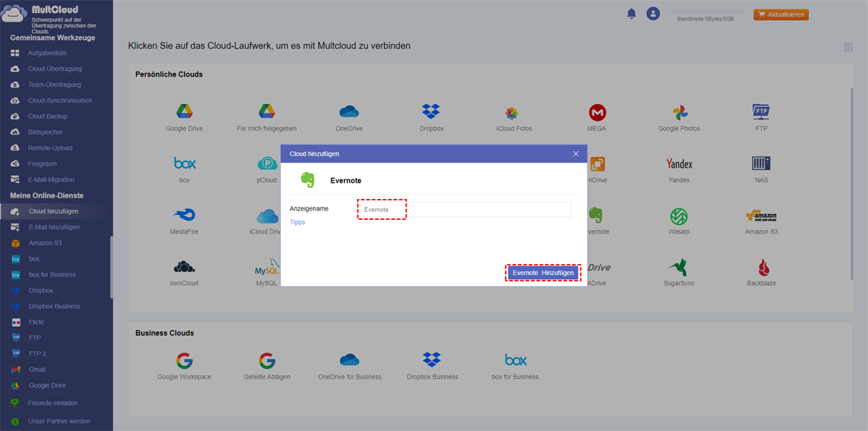Screen dimensions: 868x431
Task: Open the user account avatar icon
Action: [653, 14]
